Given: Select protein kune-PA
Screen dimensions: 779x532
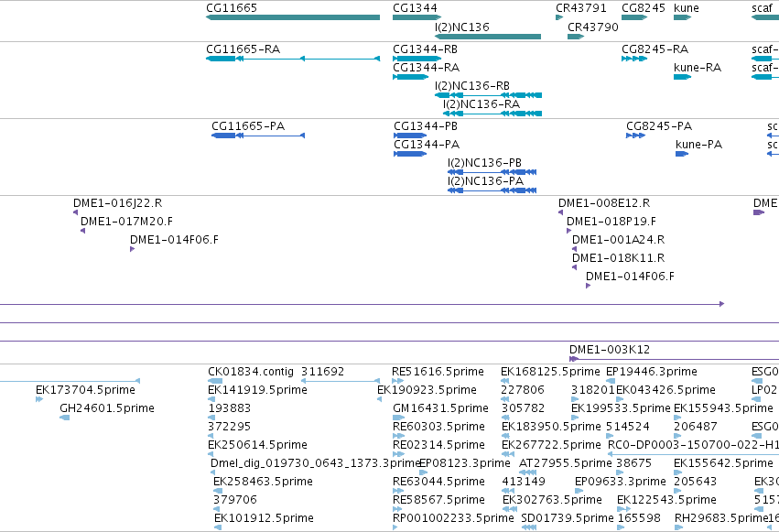Looking at the screenshot, I should [682, 154].
